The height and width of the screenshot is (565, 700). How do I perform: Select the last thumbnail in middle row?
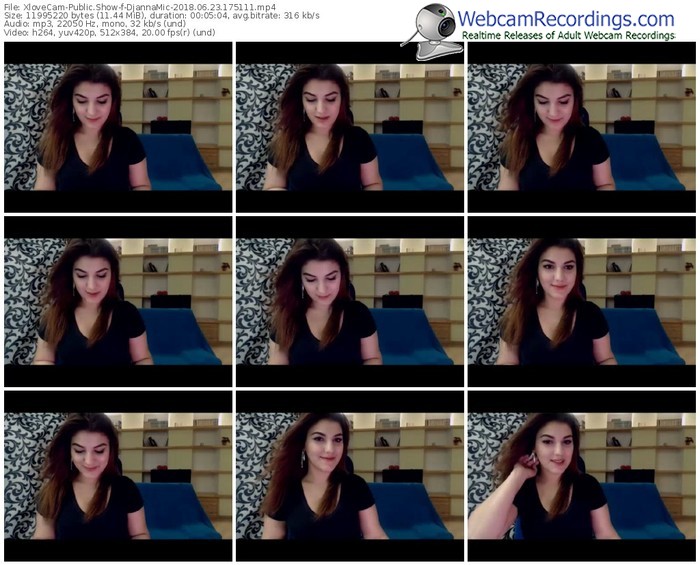point(581,301)
